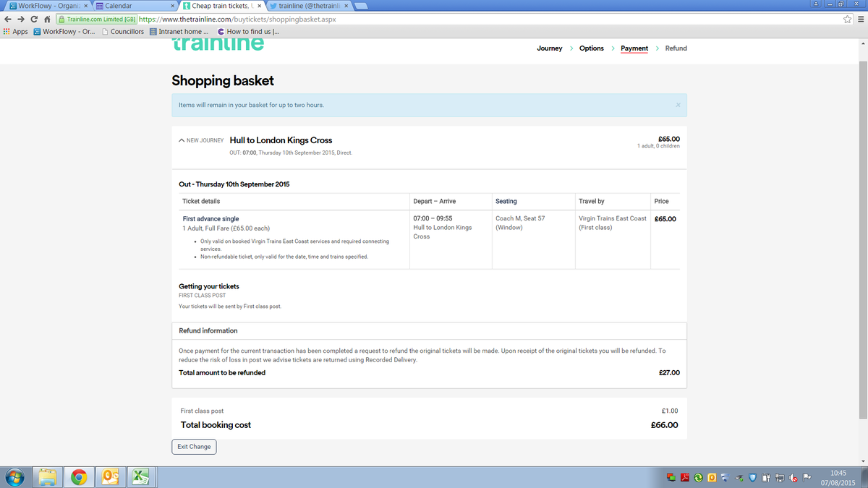868x488 pixels.
Task: Click the green padlock Trainline.com Limited badge
Action: tap(96, 20)
